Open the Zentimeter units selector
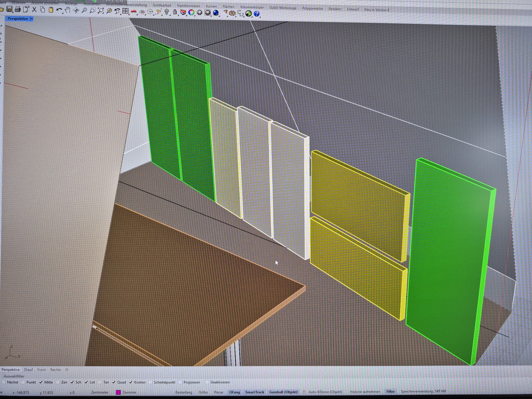Image resolution: width=532 pixels, height=399 pixels. pos(100,392)
